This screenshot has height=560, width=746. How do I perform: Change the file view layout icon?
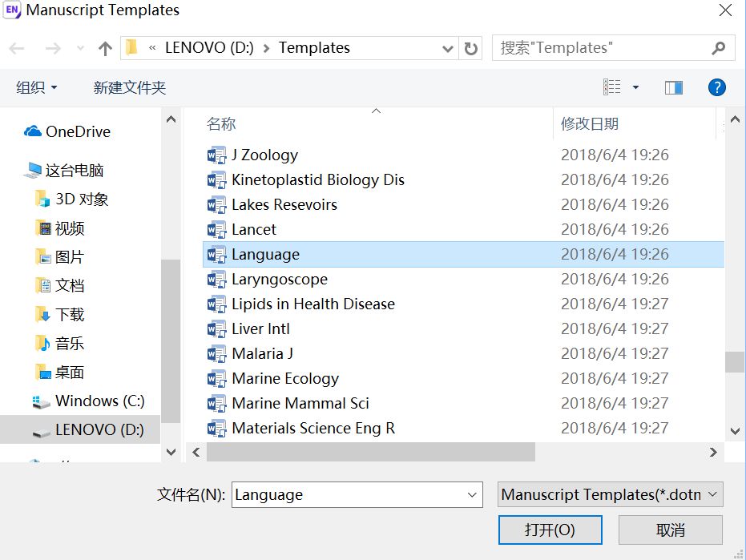612,87
